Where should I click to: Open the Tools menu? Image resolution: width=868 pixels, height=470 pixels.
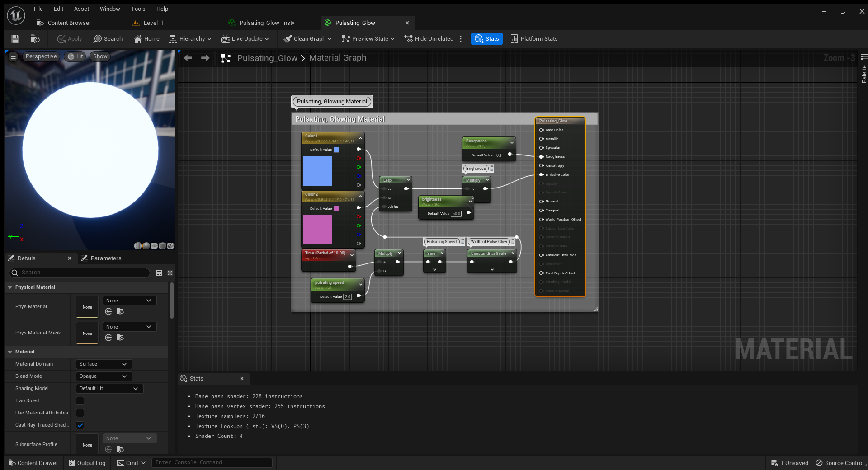point(138,9)
